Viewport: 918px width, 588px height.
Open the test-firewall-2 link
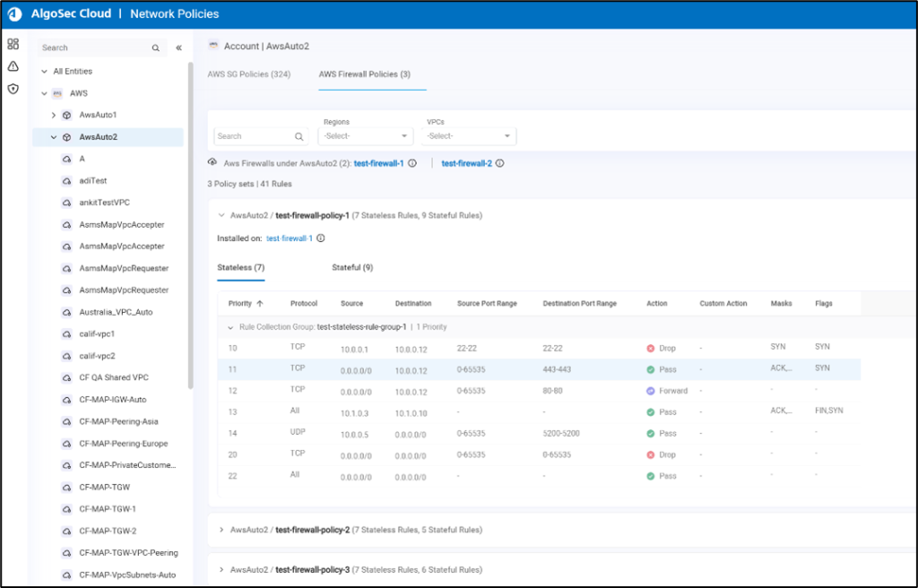(466, 163)
